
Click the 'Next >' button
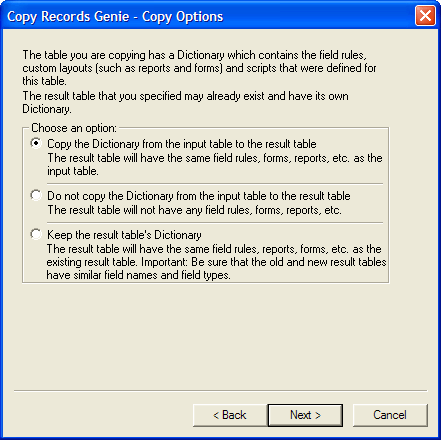[305, 415]
